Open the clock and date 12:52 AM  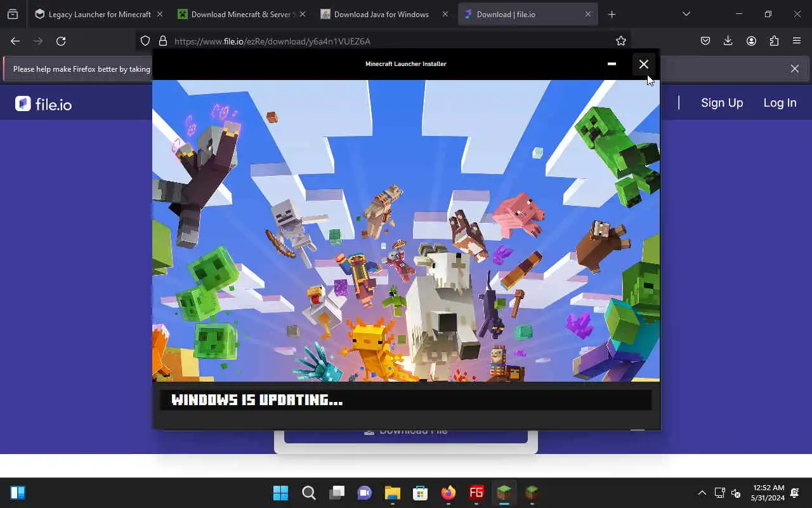point(768,493)
